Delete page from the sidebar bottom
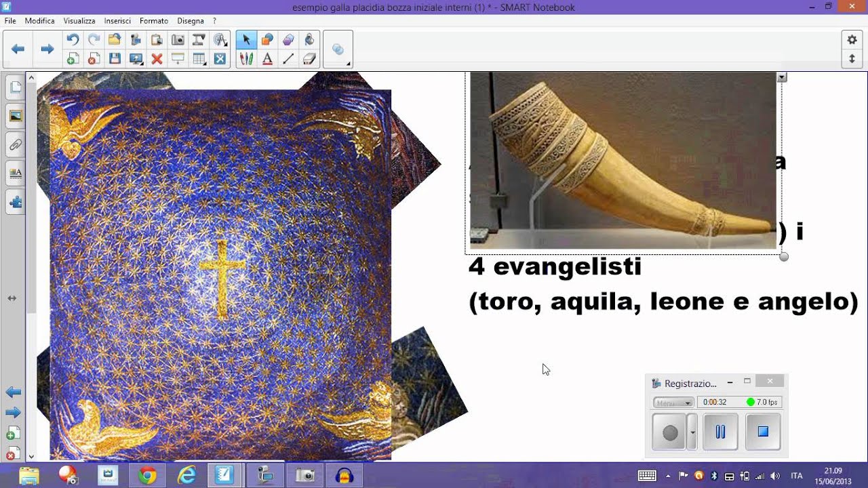The width and height of the screenshot is (868, 488). [x=14, y=455]
